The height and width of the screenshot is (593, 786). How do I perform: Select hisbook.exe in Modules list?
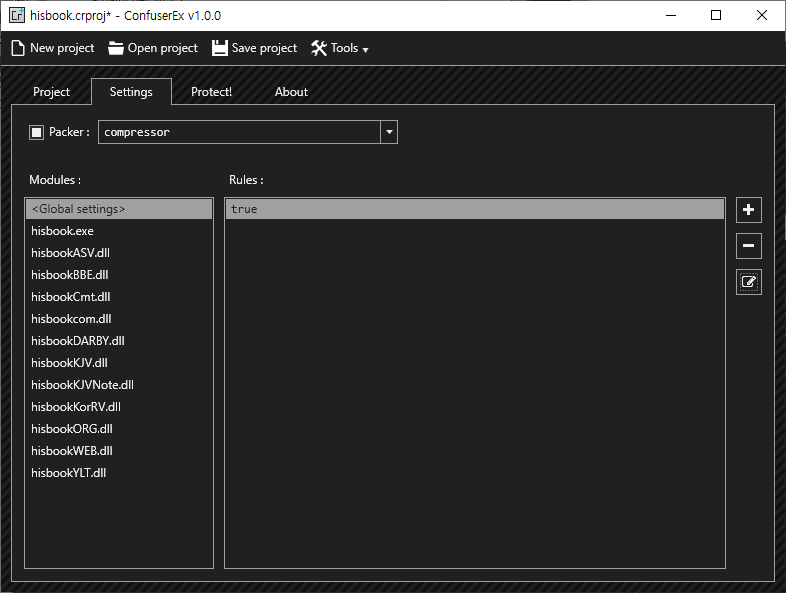pos(119,231)
